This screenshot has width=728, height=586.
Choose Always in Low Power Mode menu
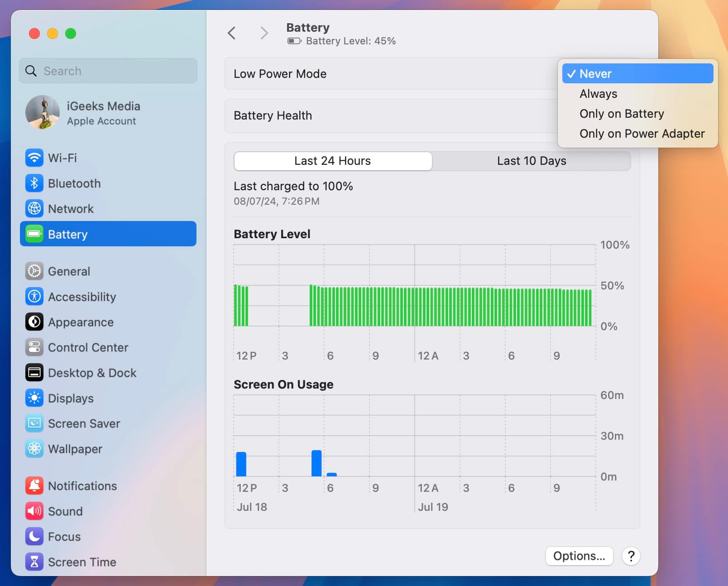coord(598,94)
